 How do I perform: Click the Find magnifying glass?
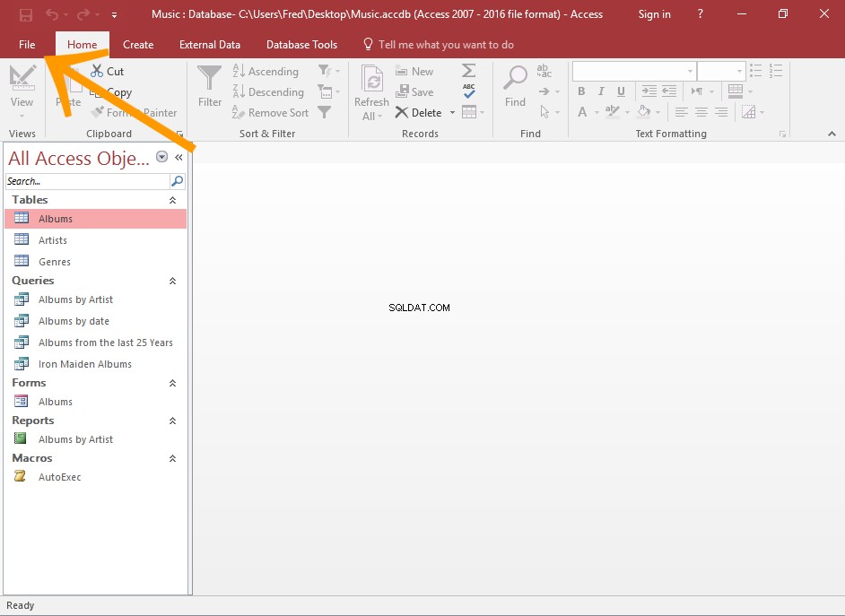[x=515, y=85]
